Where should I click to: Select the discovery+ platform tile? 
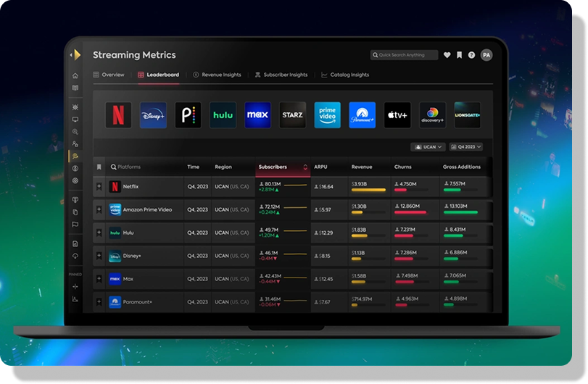pyautogui.click(x=432, y=115)
